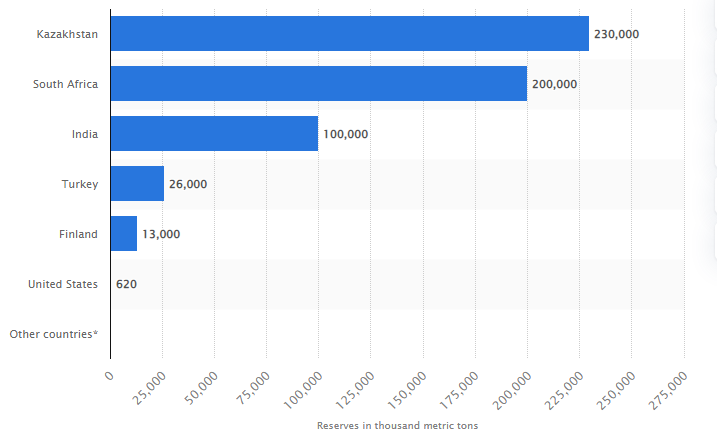This screenshot has width=717, height=442.
Task: Click the 25,000 x-axis tick label
Action: pos(149,389)
